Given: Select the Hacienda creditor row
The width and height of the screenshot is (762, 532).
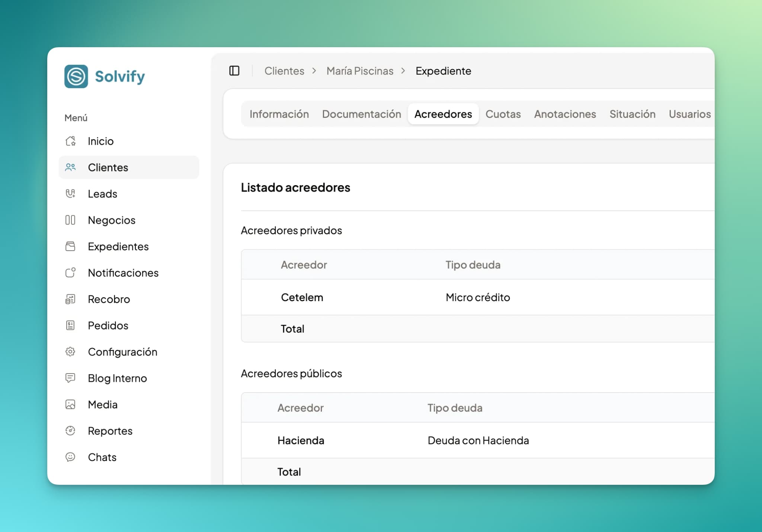Looking at the screenshot, I should pyautogui.click(x=301, y=441).
